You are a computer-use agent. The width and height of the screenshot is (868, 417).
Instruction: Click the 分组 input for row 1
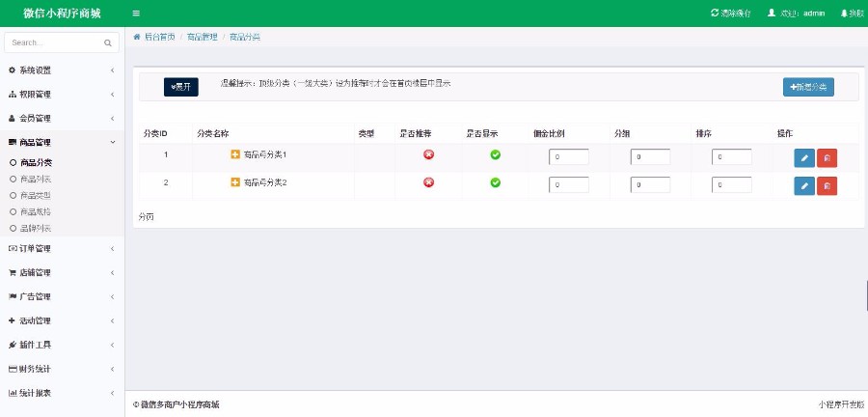click(x=650, y=156)
